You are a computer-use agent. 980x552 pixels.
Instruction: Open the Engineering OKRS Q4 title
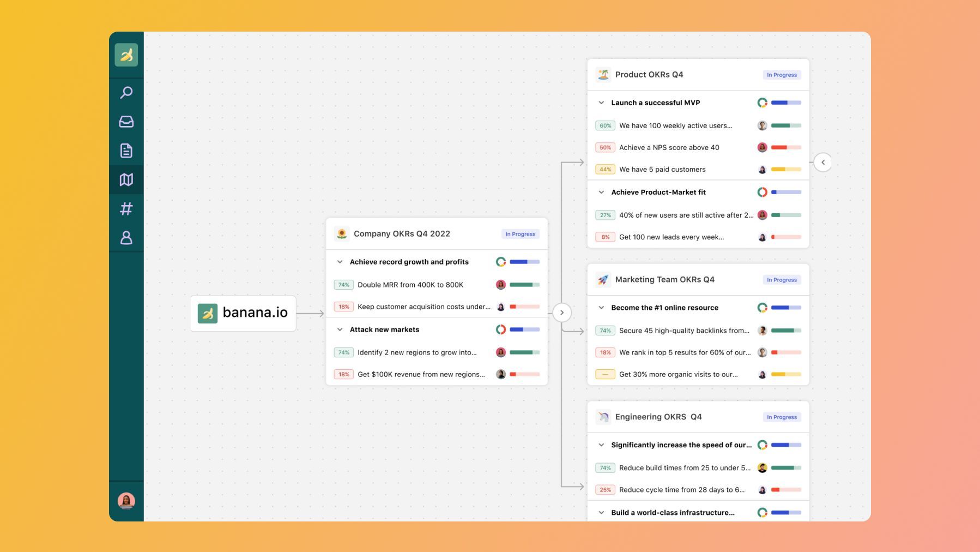[x=658, y=417]
